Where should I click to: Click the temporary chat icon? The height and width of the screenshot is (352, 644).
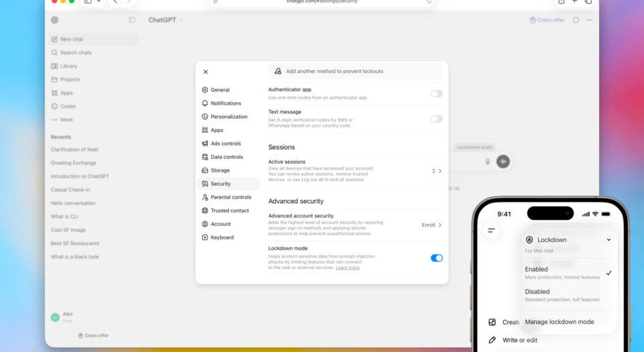(x=576, y=19)
